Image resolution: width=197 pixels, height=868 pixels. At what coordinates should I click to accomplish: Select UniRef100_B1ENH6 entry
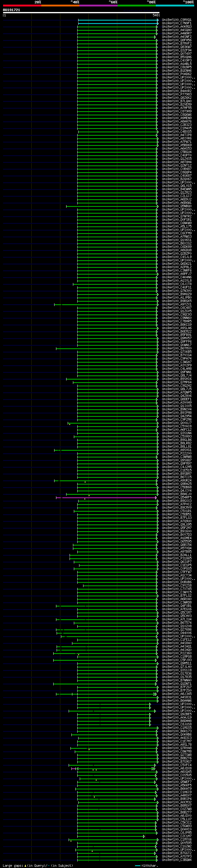click(177, 71)
